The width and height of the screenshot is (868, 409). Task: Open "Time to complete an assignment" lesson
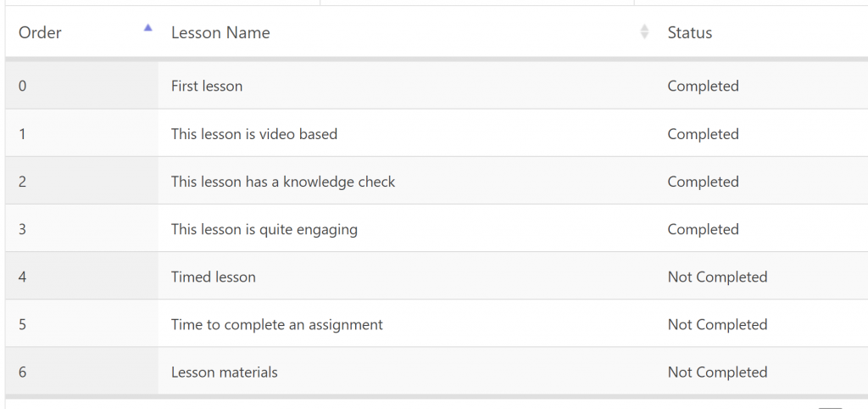(x=277, y=324)
